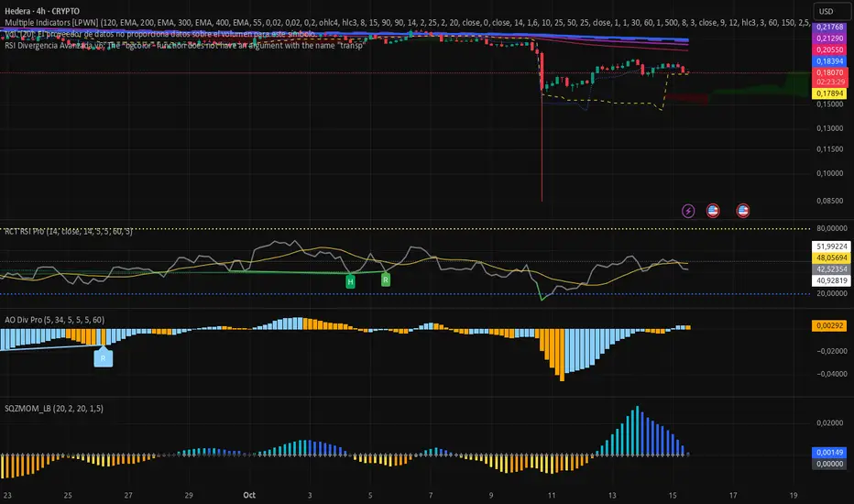The image size is (854, 504).
Task: Click the green H divergence label on RSI
Action: (x=351, y=283)
